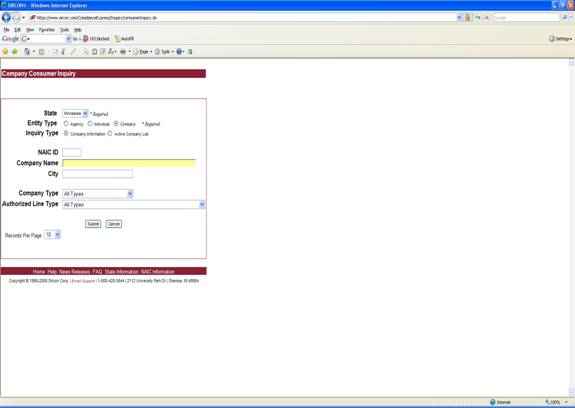Choose the Active Company List inquiry option
This screenshot has width=575, height=408.
110,133
